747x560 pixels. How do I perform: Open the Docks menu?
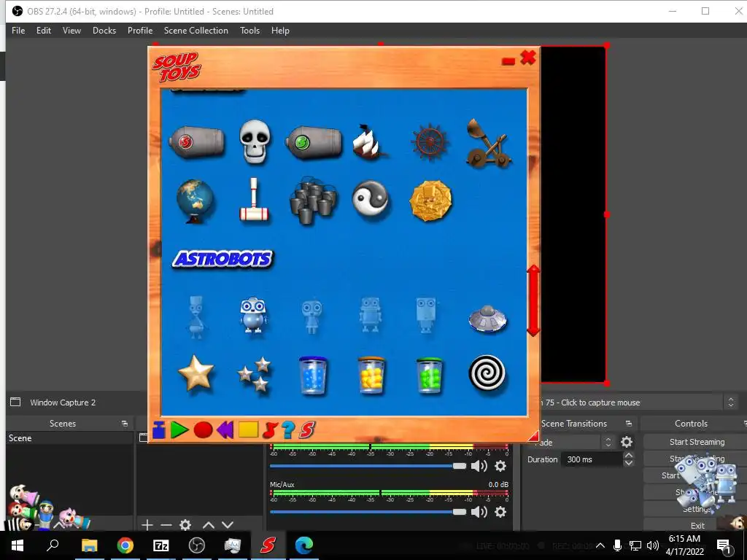[104, 31]
